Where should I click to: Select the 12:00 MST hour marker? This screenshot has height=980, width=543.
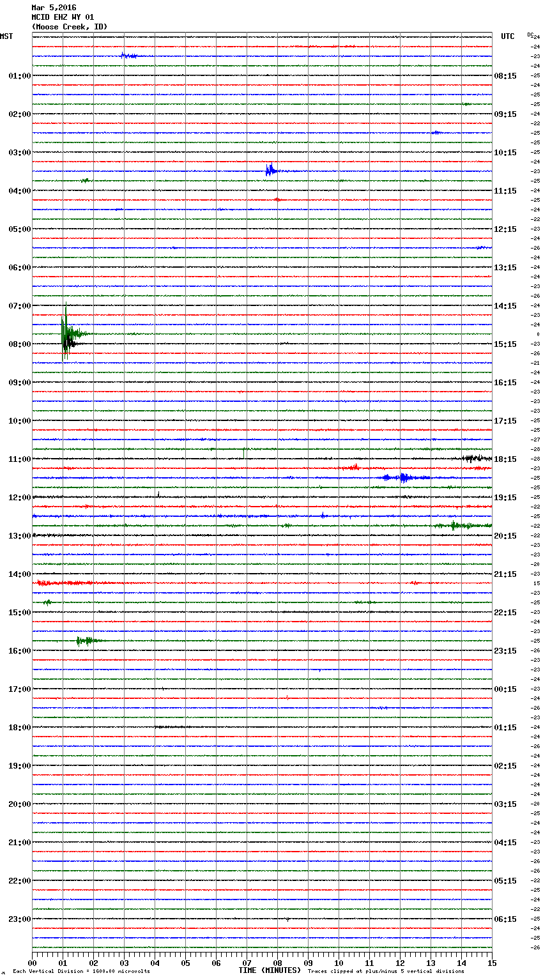point(19,498)
